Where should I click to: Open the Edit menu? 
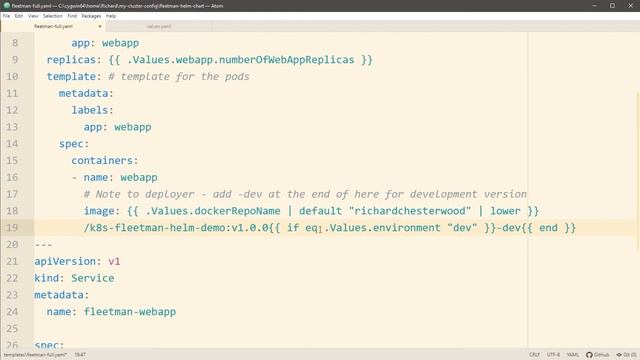(x=19, y=16)
